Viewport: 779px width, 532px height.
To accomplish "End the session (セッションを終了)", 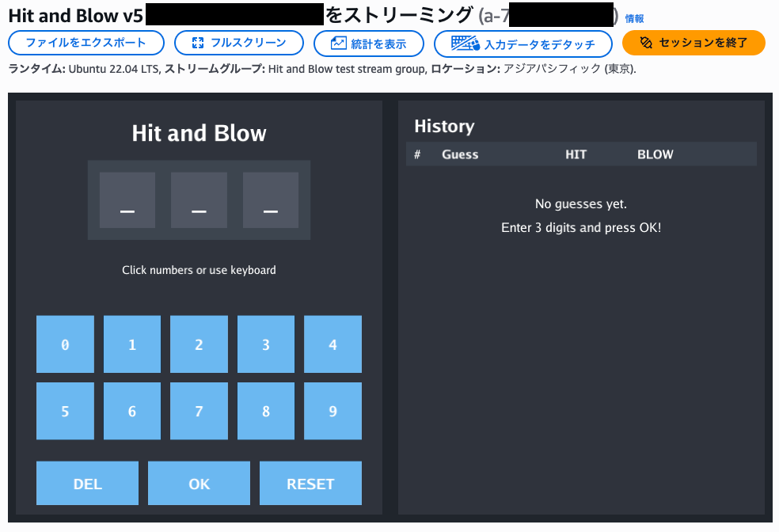I will point(693,43).
